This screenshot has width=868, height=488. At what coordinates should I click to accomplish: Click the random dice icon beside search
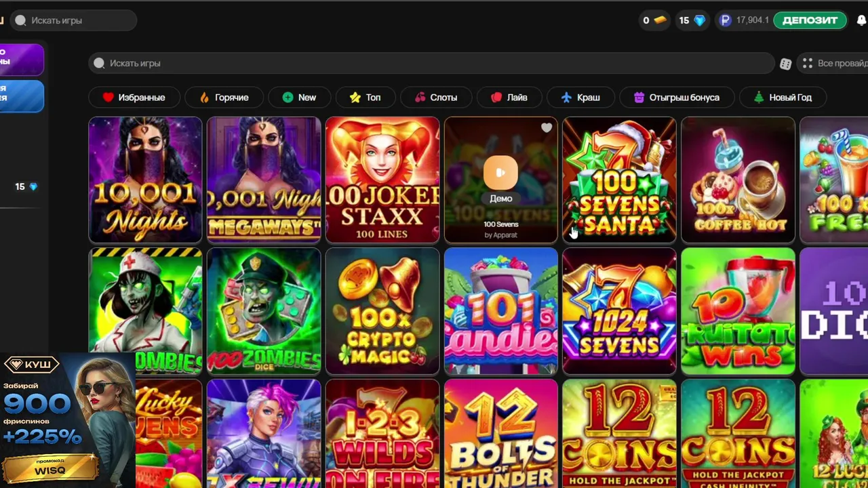pos(785,64)
